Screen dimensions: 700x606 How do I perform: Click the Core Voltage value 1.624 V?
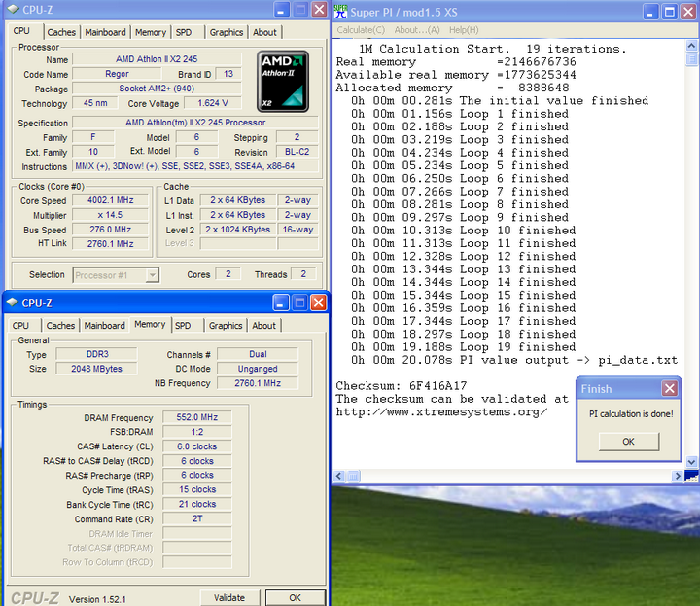(213, 103)
